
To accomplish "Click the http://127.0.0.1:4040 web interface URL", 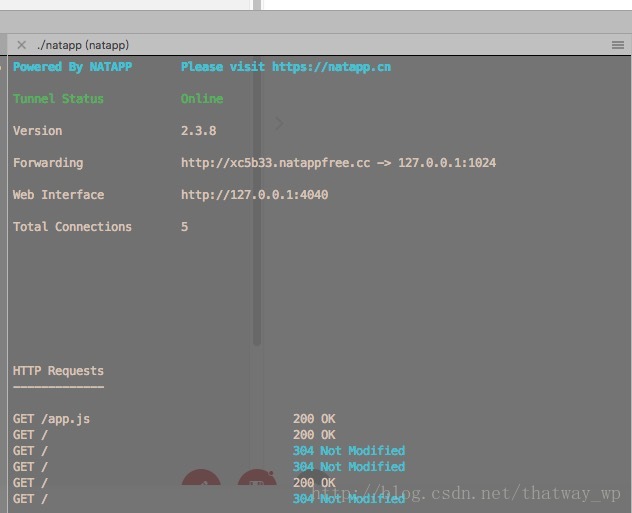I will [254, 195].
